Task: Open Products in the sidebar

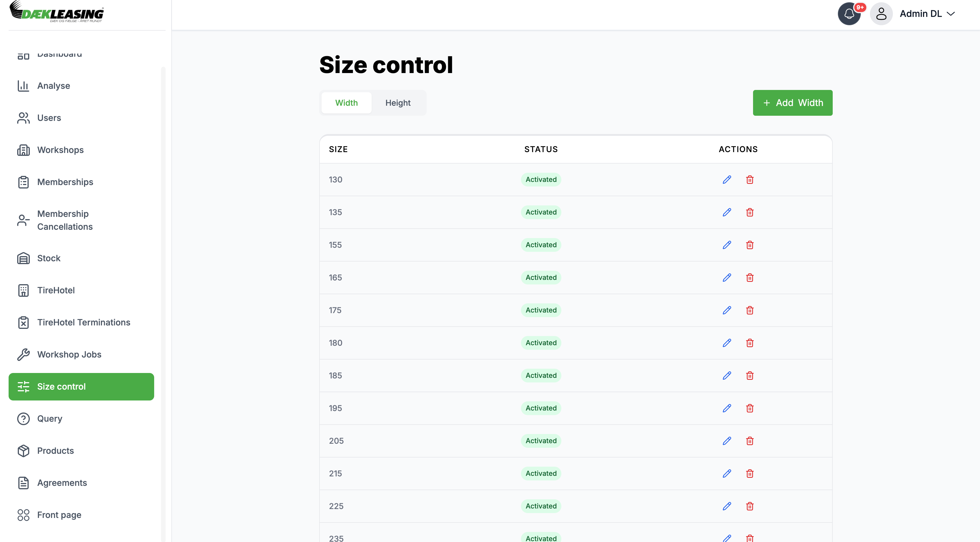Action: 81,451
